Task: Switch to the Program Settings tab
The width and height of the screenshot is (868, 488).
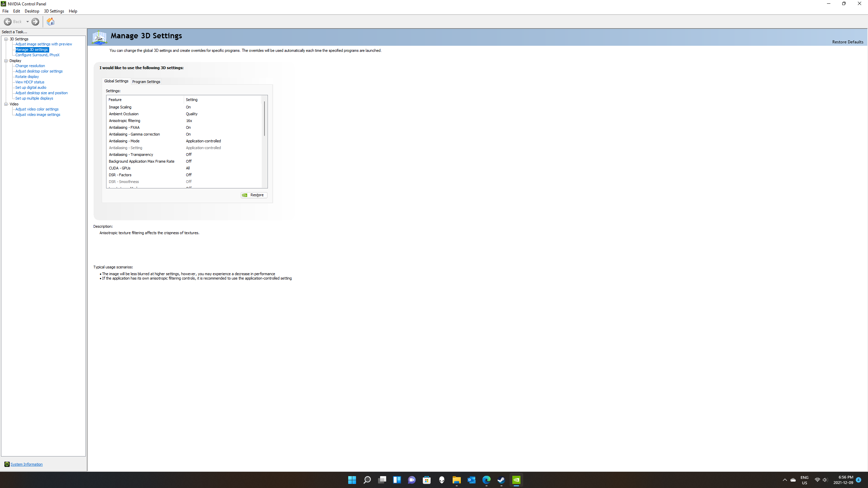Action: pyautogui.click(x=146, y=82)
